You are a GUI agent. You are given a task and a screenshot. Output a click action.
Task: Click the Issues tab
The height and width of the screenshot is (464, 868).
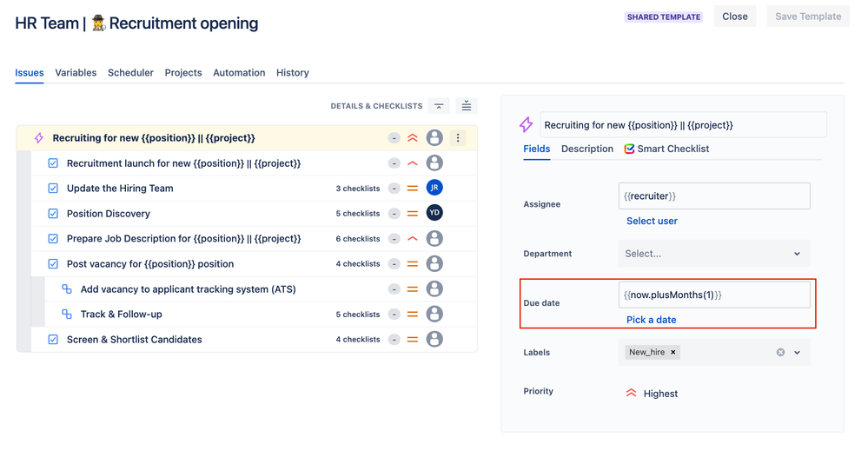pyautogui.click(x=30, y=72)
